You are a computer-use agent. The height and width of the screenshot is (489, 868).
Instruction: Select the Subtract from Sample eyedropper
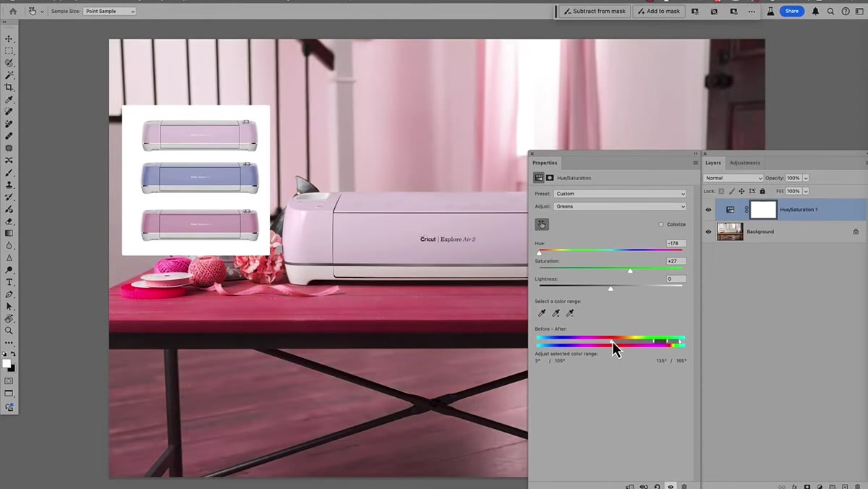click(x=570, y=313)
